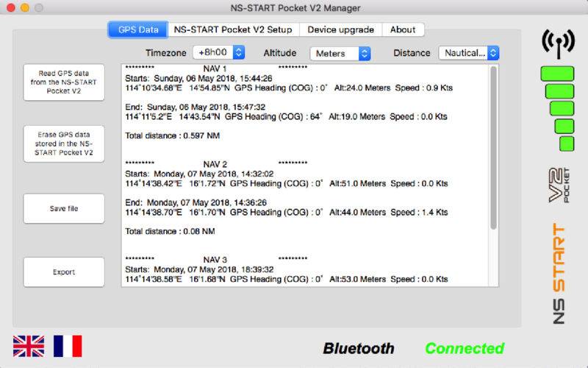Open the About tab
The height and width of the screenshot is (368, 588).
pos(403,29)
